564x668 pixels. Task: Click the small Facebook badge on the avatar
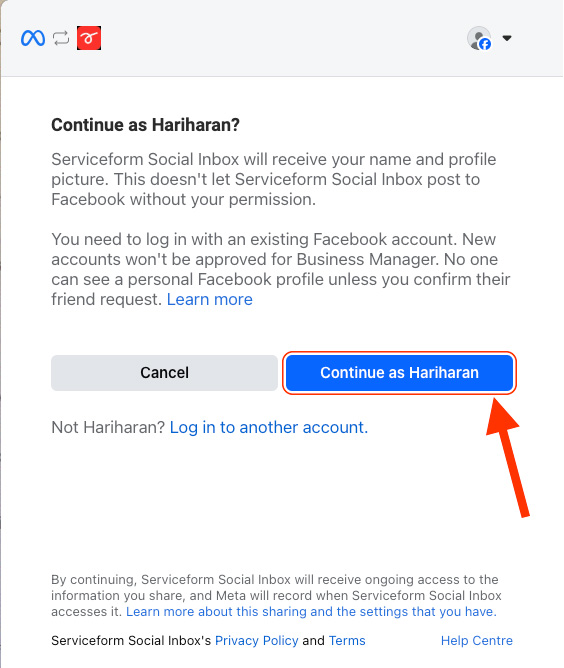pyautogui.click(x=485, y=44)
